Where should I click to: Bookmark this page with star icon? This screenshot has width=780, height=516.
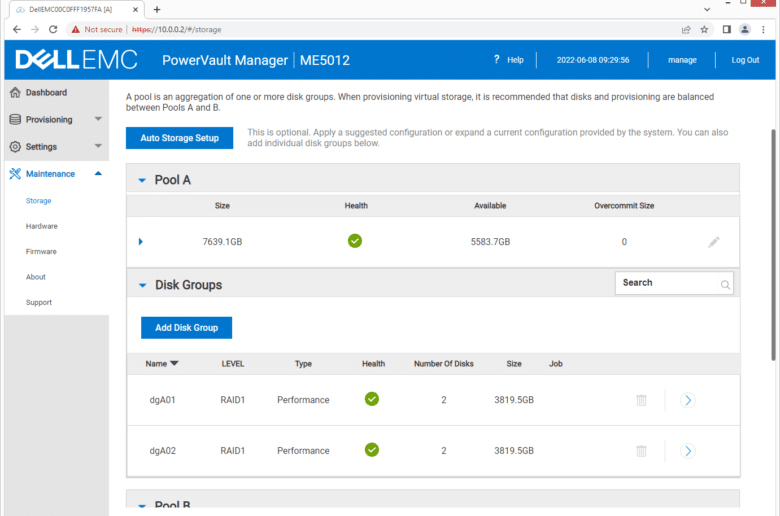pos(704,29)
